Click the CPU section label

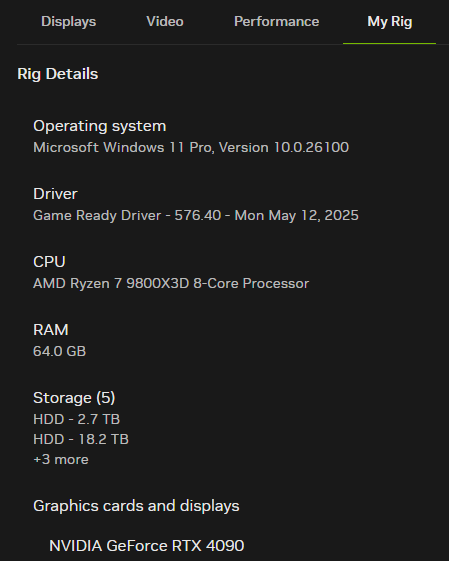click(49, 262)
